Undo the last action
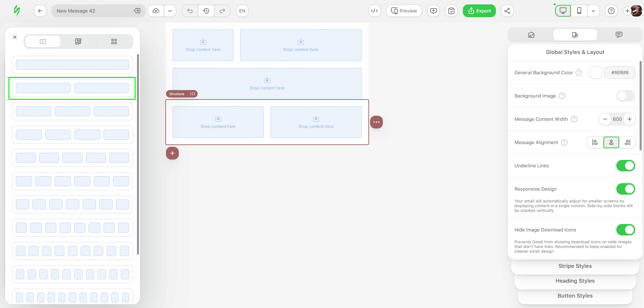 click(x=190, y=11)
